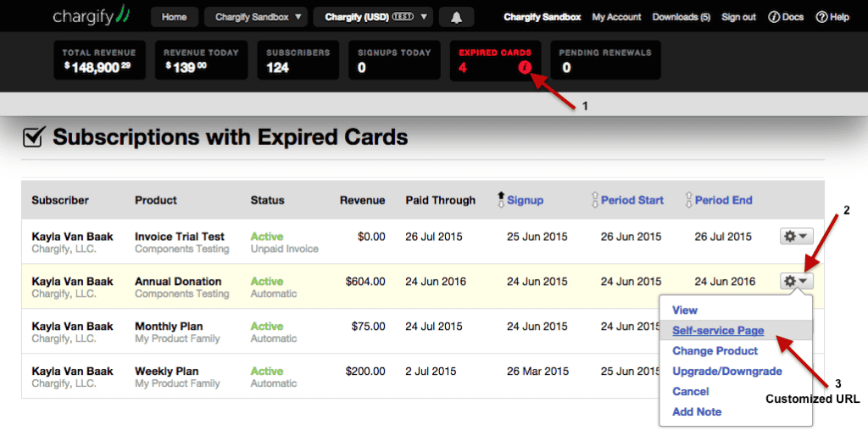This screenshot has height=436, width=868.
Task: Open the notifications bell
Action: (x=456, y=17)
